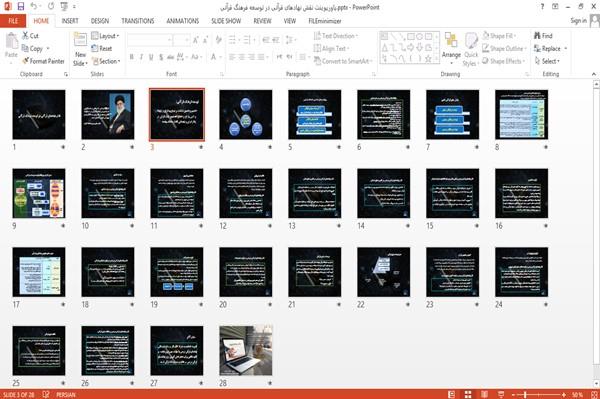Open the Copy dropdown arrow
This screenshot has width=600, height=399.
(48, 48)
